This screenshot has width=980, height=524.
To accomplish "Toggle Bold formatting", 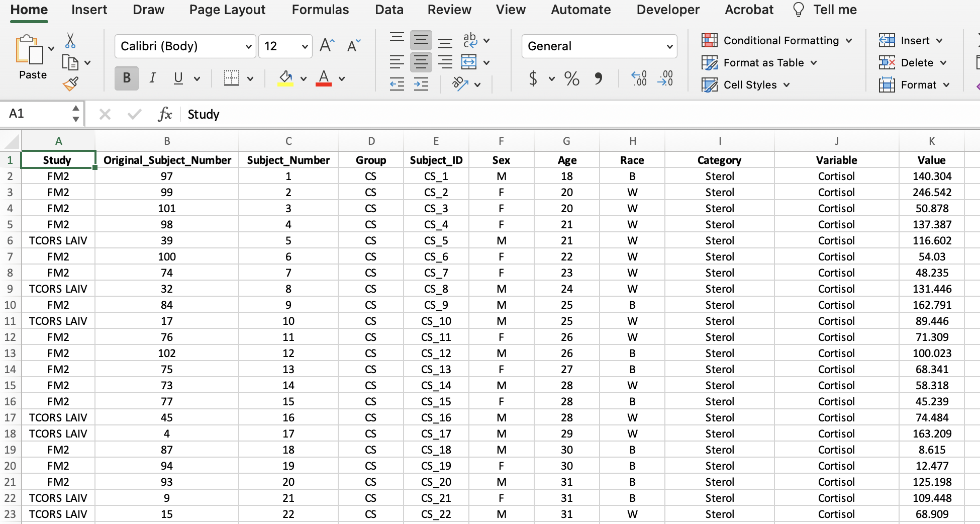I will tap(127, 78).
